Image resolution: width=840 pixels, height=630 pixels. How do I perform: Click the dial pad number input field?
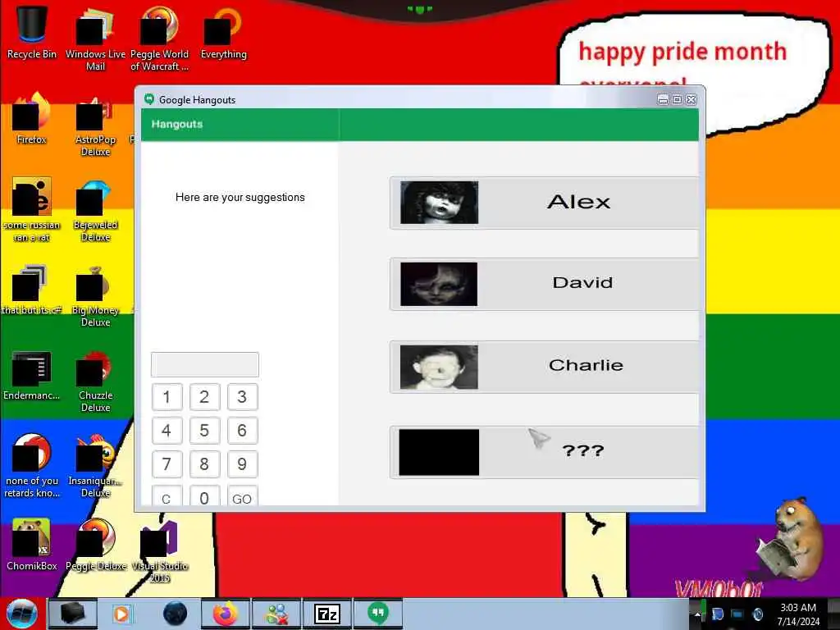pyautogui.click(x=204, y=365)
